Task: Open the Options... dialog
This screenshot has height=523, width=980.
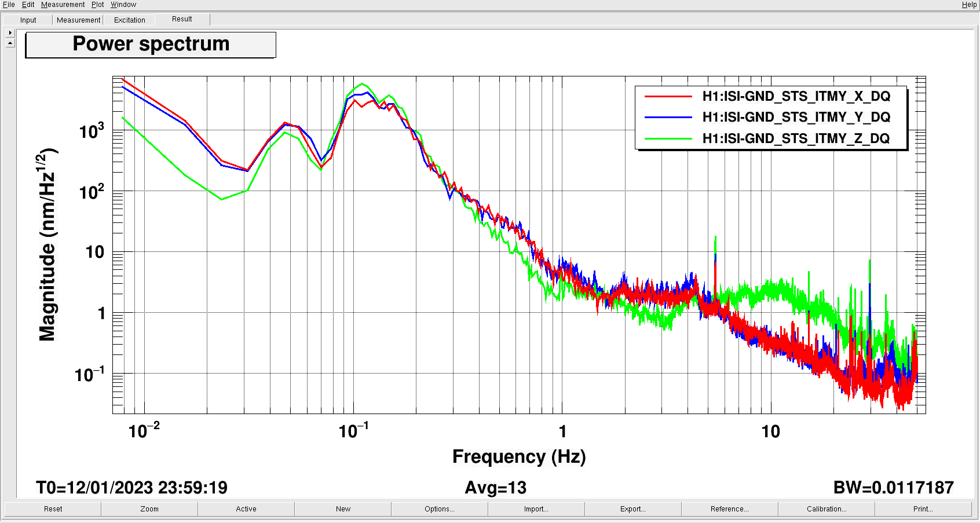Action: pos(440,509)
